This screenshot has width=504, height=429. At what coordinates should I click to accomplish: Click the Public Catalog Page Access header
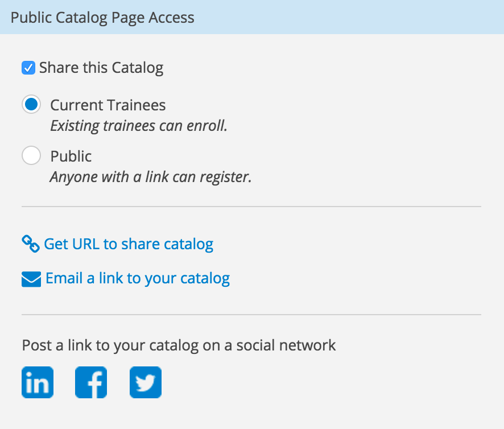pos(102,18)
